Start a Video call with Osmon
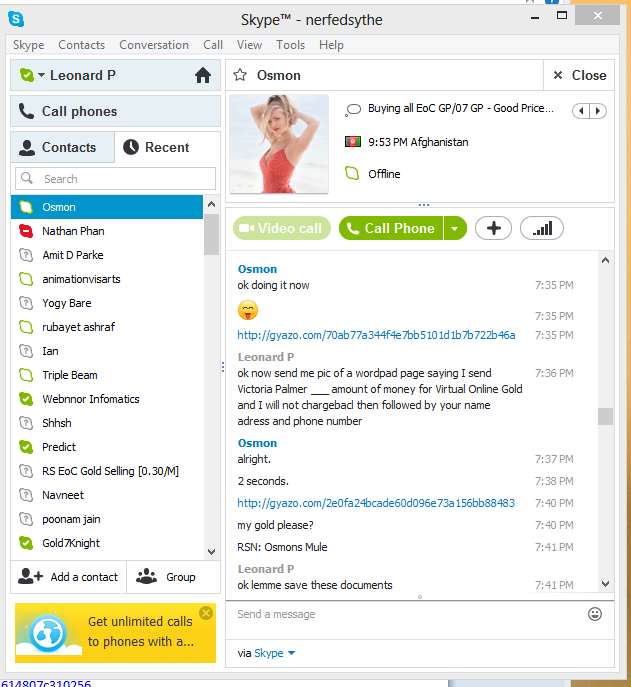 click(282, 228)
